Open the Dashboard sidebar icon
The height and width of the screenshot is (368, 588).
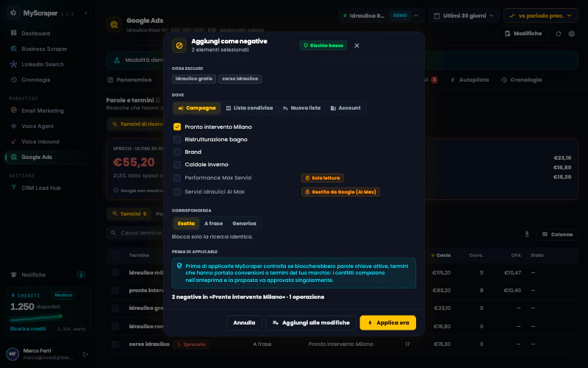pyautogui.click(x=14, y=33)
